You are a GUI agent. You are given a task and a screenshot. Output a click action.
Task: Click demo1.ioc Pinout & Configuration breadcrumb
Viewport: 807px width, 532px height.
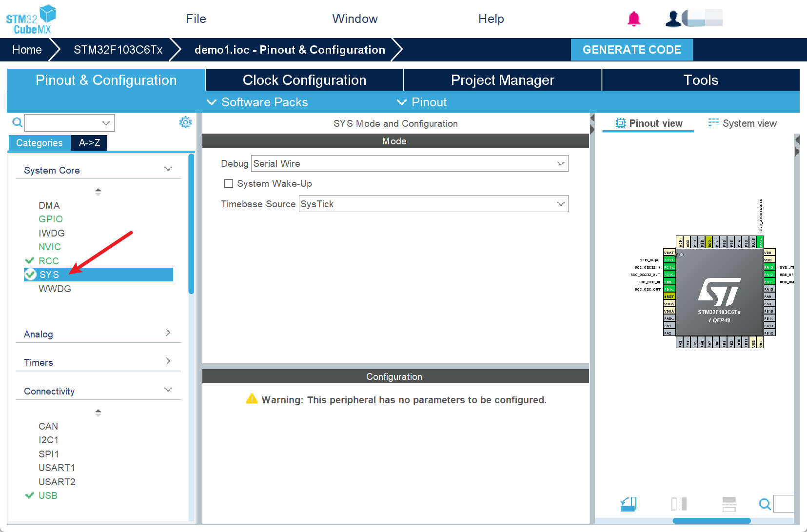290,50
